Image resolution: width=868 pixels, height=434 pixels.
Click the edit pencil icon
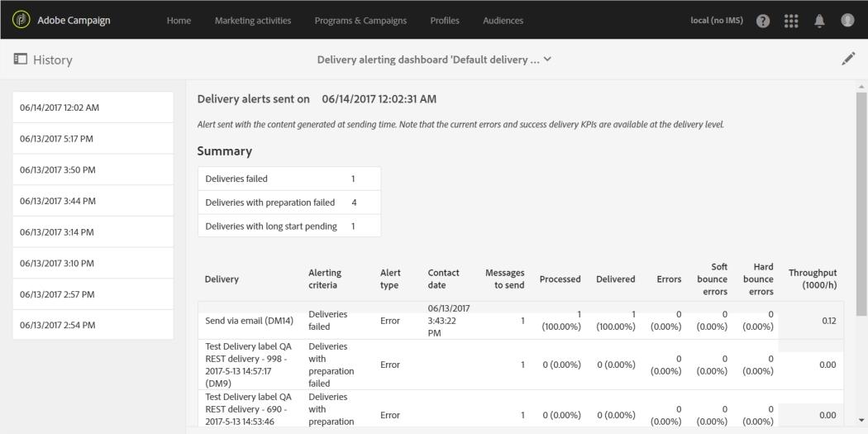point(848,60)
